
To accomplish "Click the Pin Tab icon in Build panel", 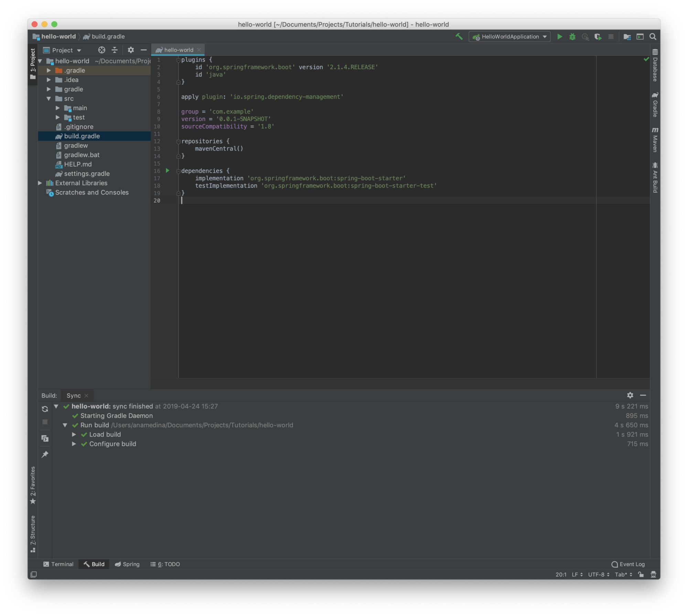I will tap(45, 455).
